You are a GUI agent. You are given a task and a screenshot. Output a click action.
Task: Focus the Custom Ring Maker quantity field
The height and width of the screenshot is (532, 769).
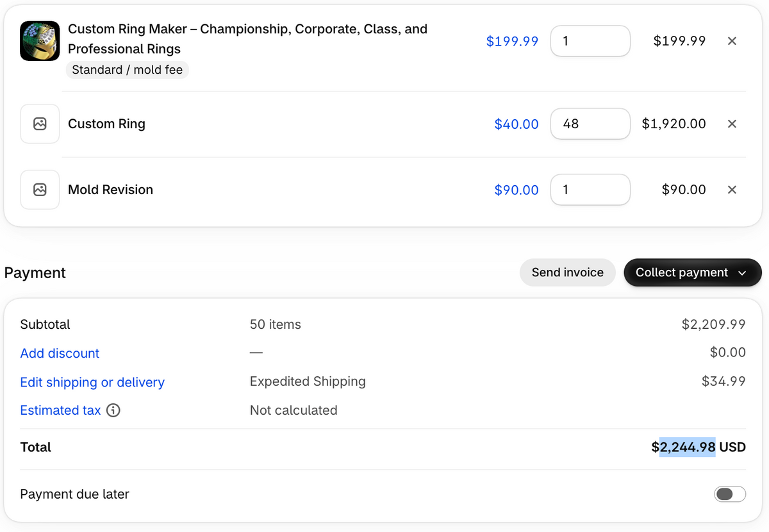pyautogui.click(x=590, y=41)
